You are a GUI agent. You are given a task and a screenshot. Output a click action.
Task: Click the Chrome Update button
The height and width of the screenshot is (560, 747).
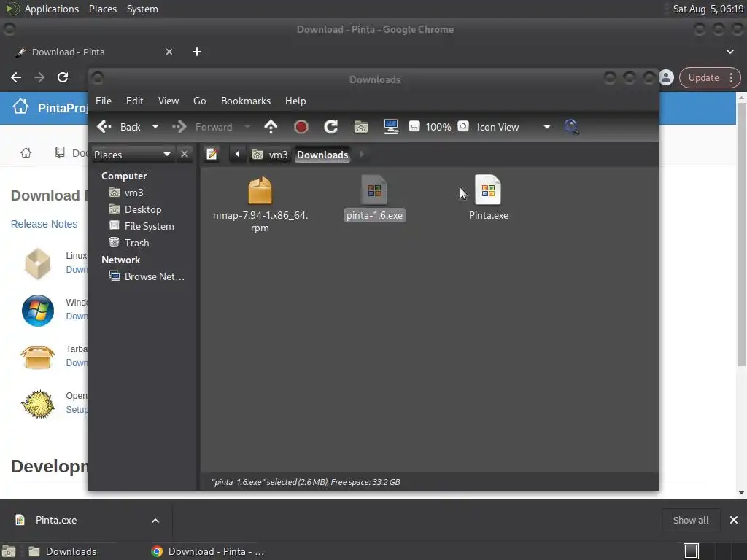click(x=704, y=77)
